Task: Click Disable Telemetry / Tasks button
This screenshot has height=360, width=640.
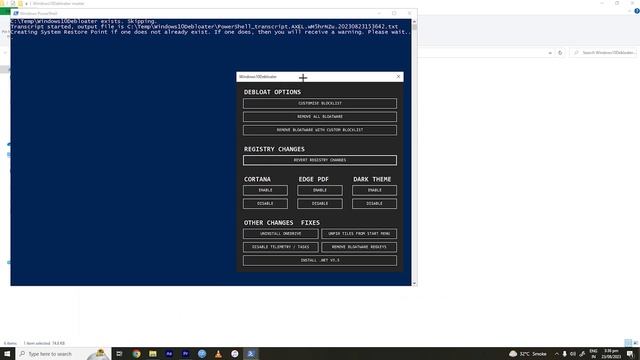Action: [280, 247]
